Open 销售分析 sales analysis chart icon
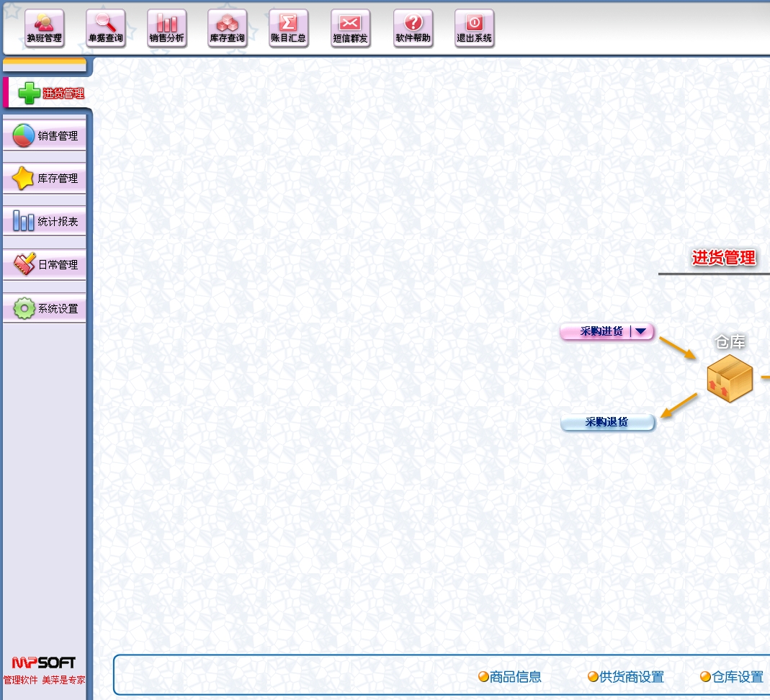770x700 pixels. pos(166,28)
